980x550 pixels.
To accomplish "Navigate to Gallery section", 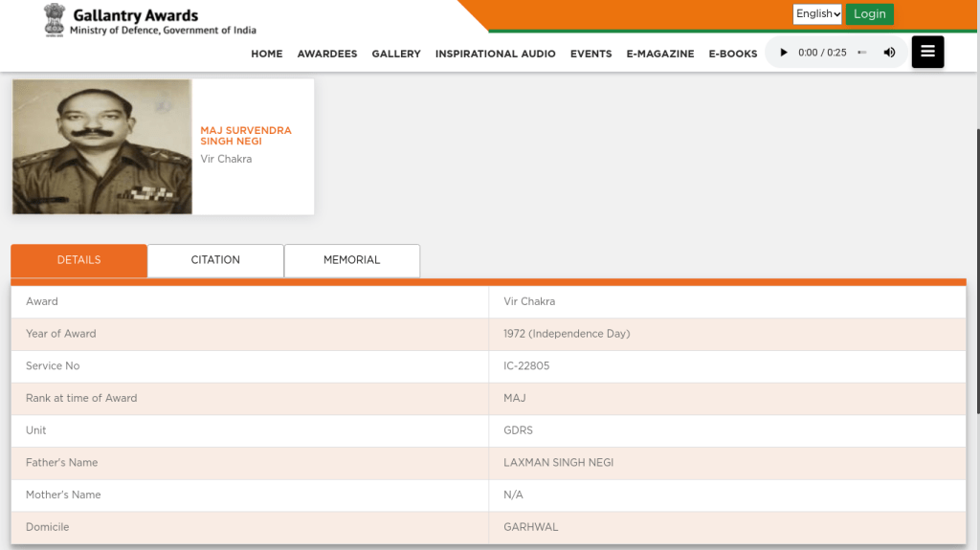I will point(396,54).
